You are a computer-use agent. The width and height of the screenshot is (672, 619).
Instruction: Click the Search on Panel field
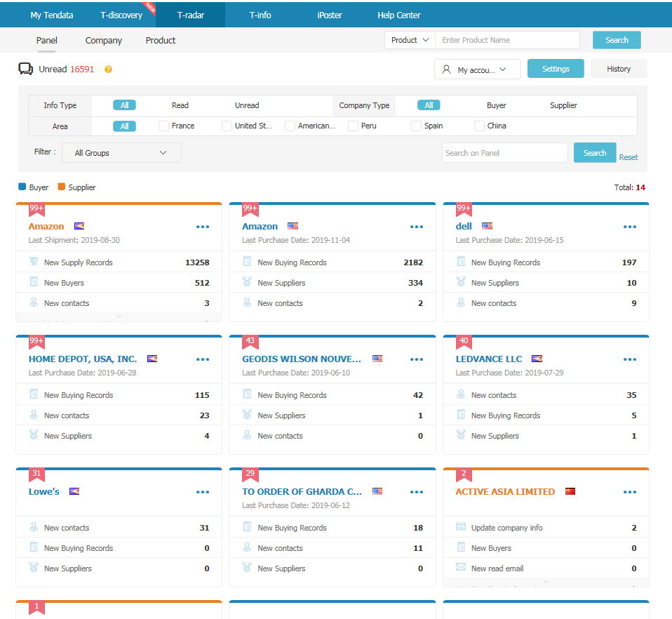pos(504,152)
